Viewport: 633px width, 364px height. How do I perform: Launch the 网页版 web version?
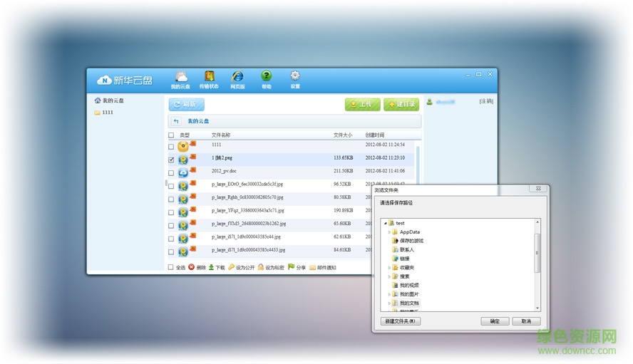coord(237,79)
